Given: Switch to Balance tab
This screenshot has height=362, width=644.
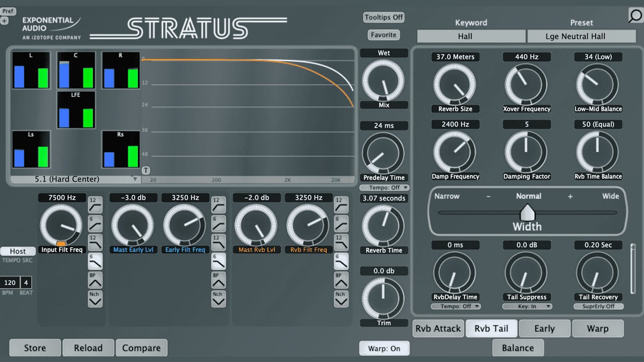Looking at the screenshot, I should pos(518,348).
